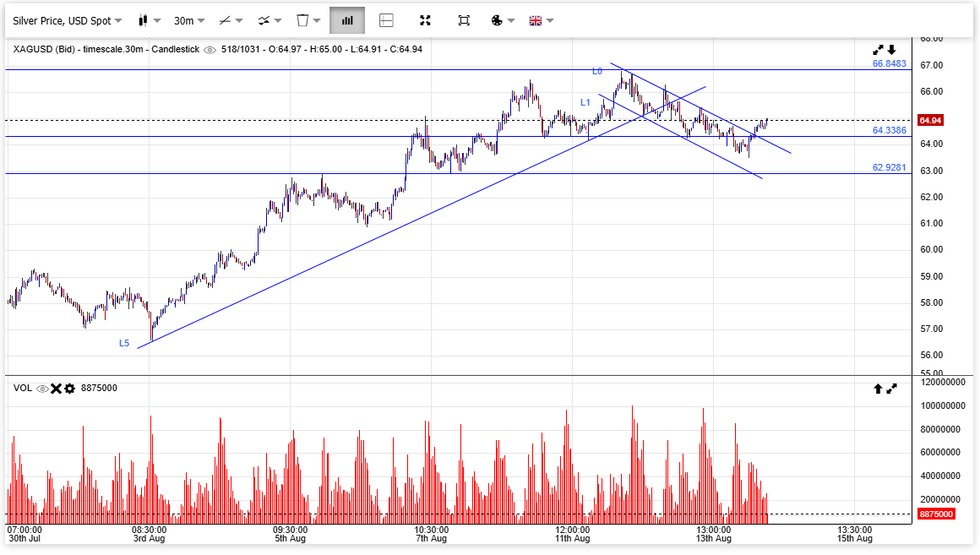Expand the 30m timescale dropdown

click(x=189, y=20)
